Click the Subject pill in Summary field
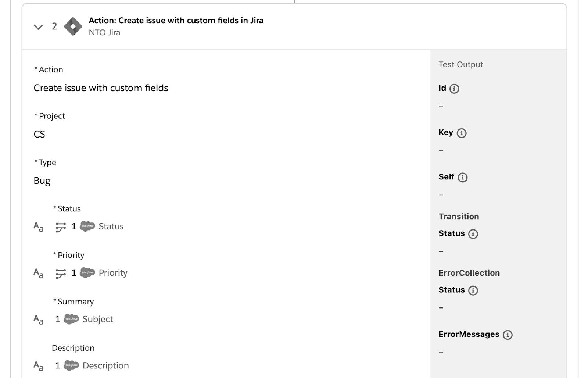Viewport: 588px width, 378px height. (x=98, y=319)
